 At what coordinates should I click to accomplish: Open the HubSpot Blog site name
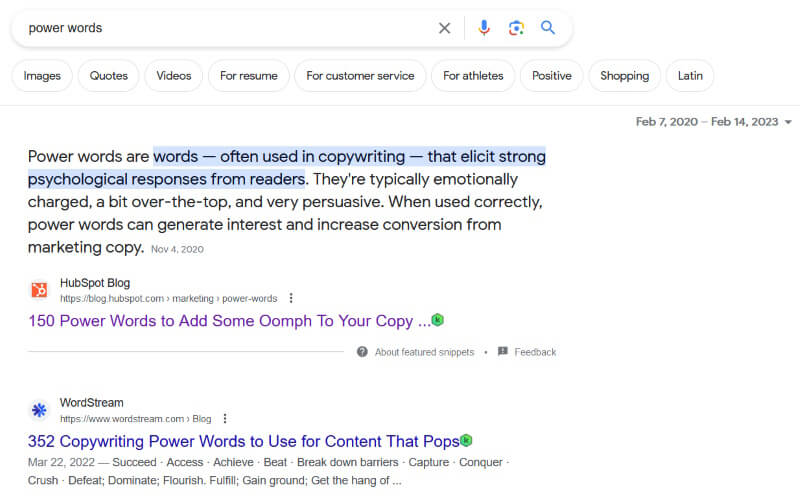click(95, 283)
